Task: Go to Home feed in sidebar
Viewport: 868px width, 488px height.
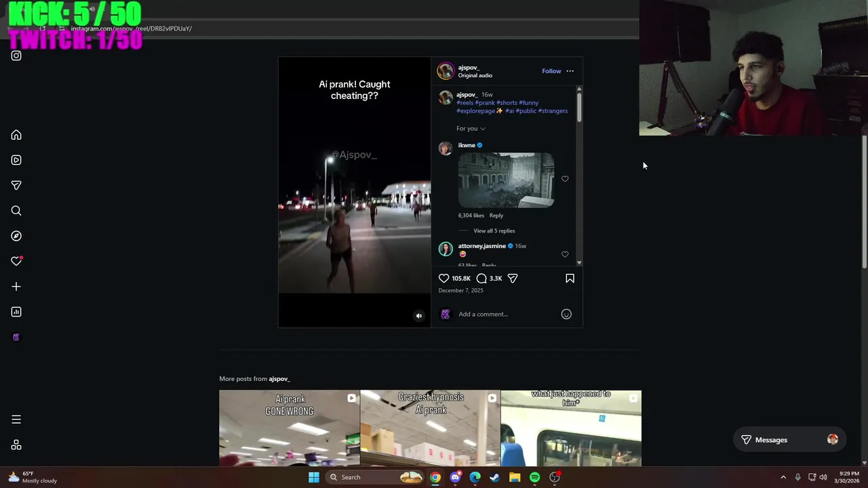Action: pyautogui.click(x=16, y=135)
